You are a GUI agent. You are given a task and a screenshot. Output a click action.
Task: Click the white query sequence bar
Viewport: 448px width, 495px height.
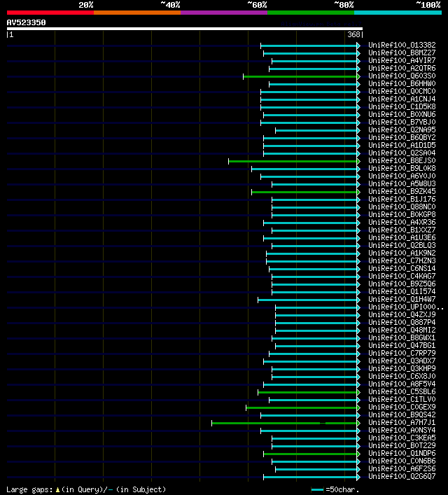click(185, 29)
